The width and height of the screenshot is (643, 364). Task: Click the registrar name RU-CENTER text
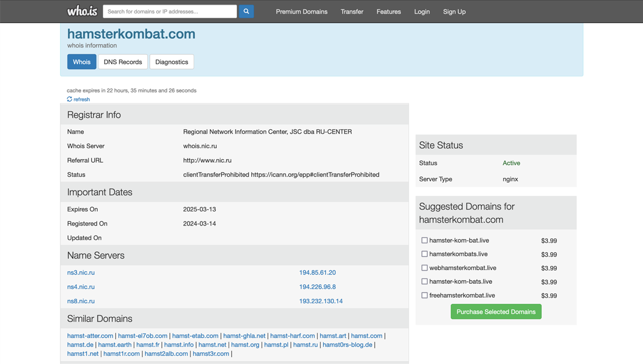(x=268, y=132)
